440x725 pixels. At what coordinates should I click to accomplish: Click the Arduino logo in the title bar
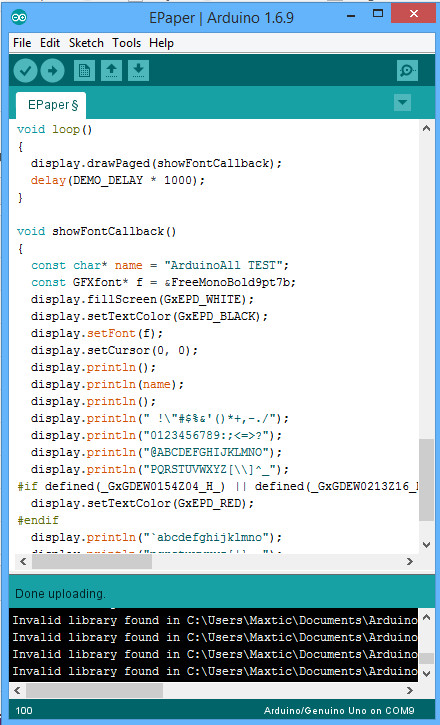pos(19,18)
